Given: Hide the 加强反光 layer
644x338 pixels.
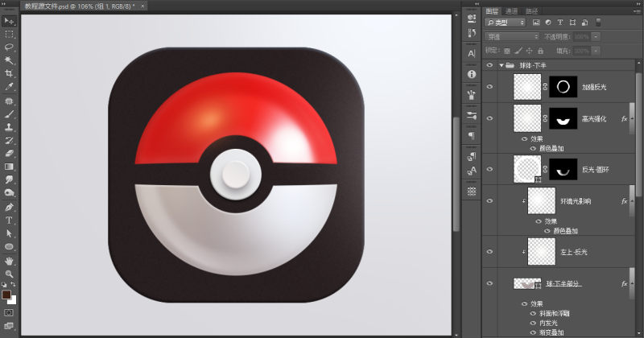Looking at the screenshot, I should [489, 85].
